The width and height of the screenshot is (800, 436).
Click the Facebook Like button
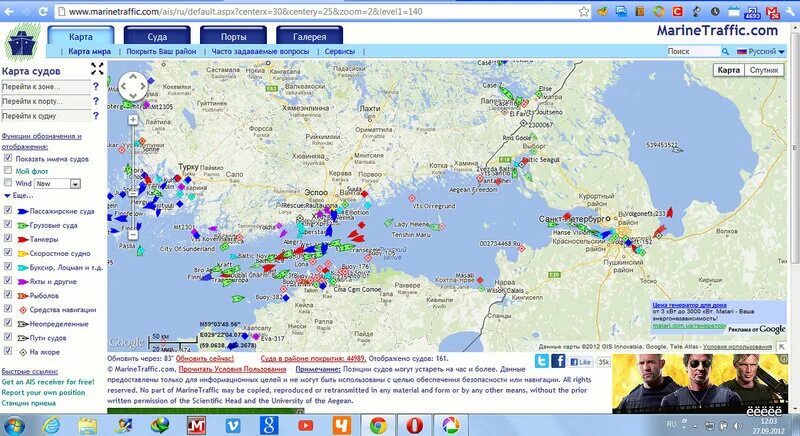click(x=581, y=362)
